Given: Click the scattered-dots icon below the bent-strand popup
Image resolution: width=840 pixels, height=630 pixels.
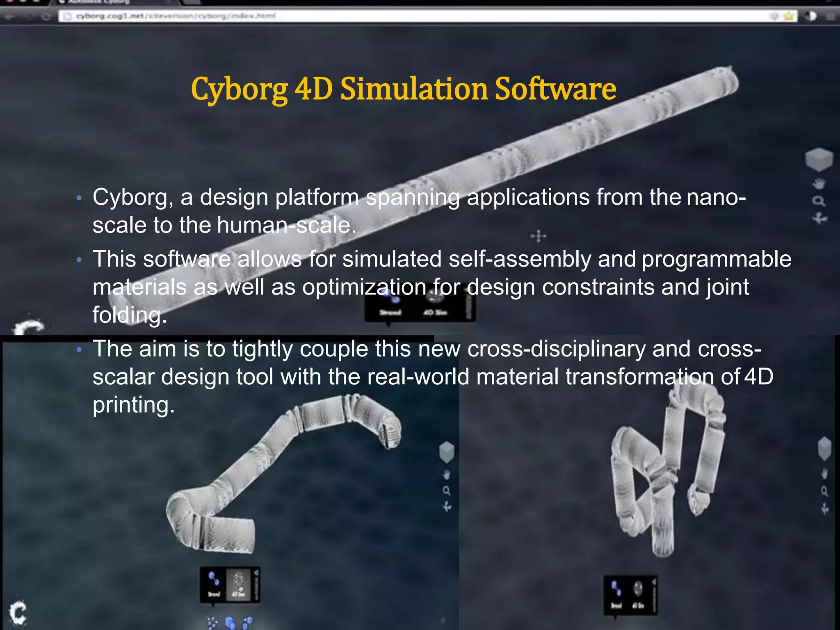Looking at the screenshot, I should 212,623.
